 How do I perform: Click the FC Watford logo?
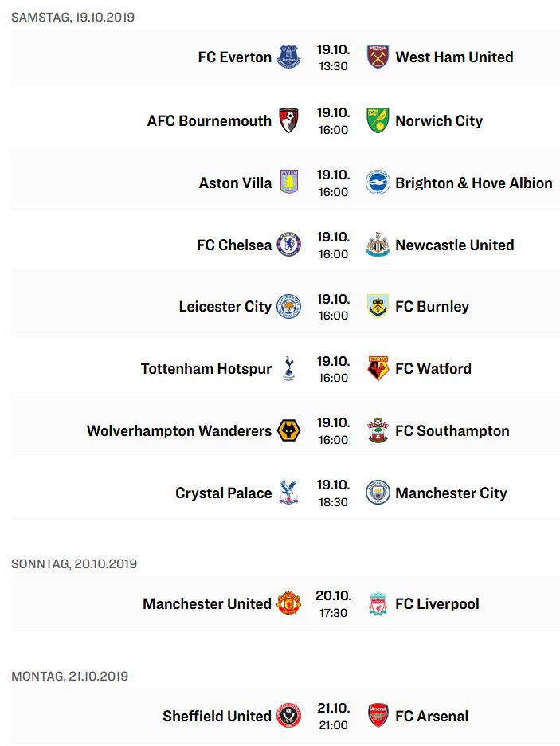(378, 368)
